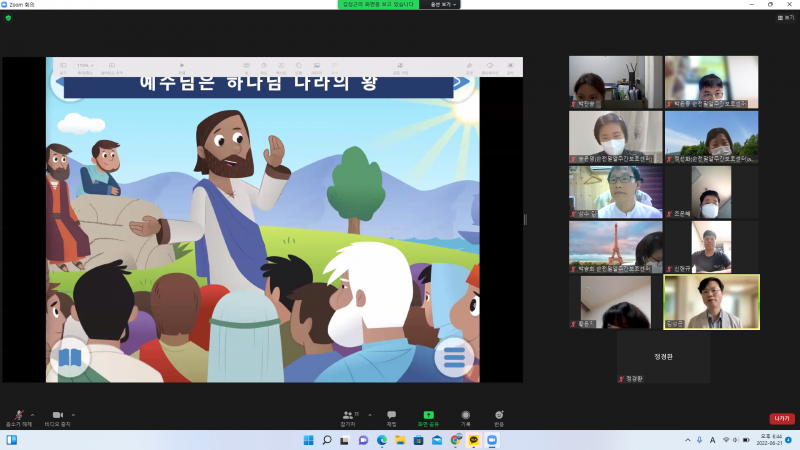Image resolution: width=800 pixels, height=450 pixels.
Task: Select the highlighted active speaker video tile
Action: pyautogui.click(x=711, y=302)
